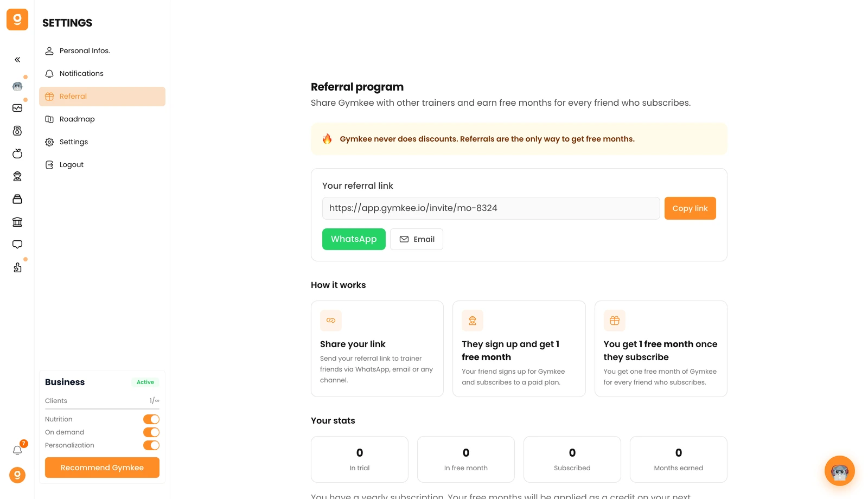Image resolution: width=868 pixels, height=499 pixels.
Task: Share referral via WhatsApp button
Action: coord(354,239)
